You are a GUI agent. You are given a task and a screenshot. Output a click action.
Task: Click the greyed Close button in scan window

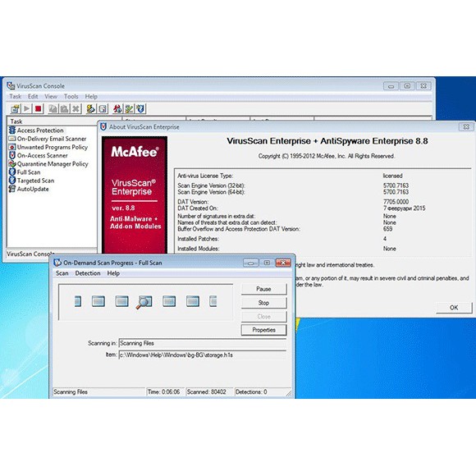coord(263,316)
